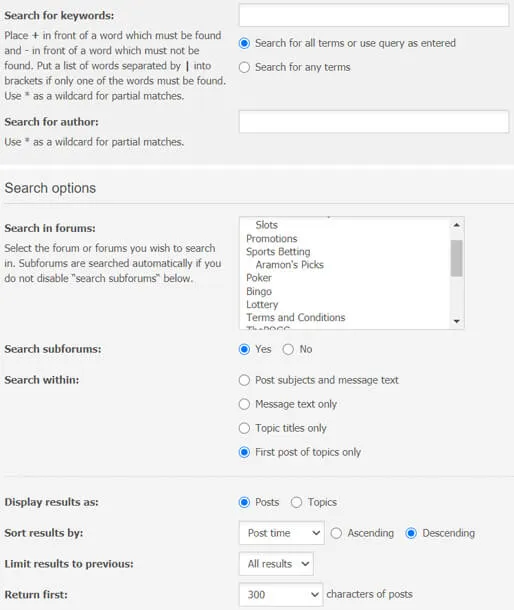The image size is (514, 610).
Task: Select 'Poker' forum in the list
Action: pyautogui.click(x=259, y=278)
